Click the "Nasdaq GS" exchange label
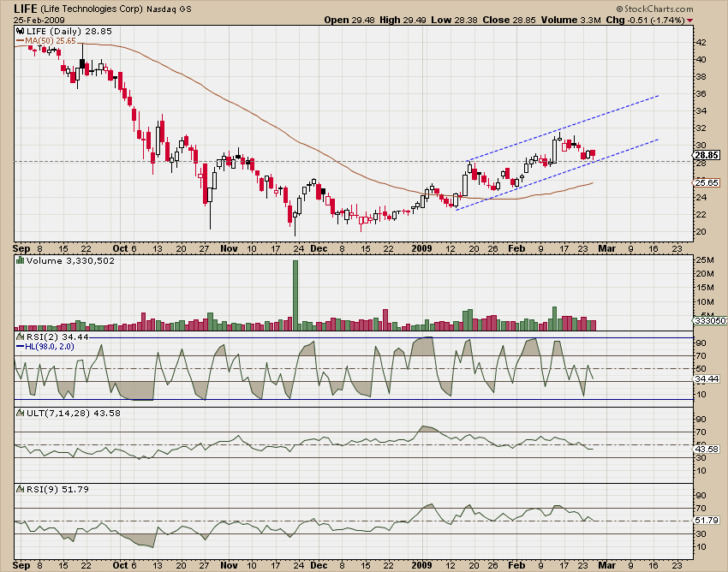Image resolution: width=728 pixels, height=572 pixels. point(169,9)
